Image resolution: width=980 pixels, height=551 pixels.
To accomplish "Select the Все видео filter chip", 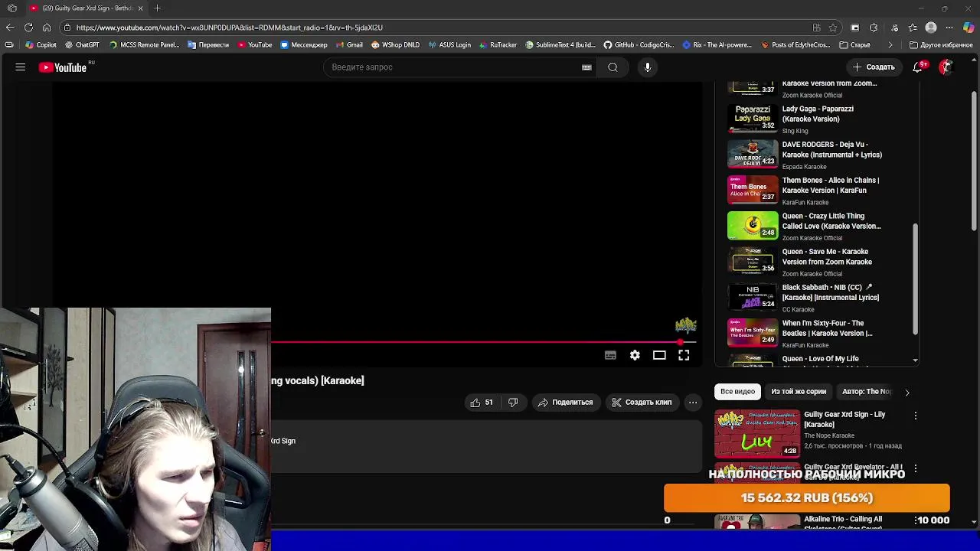I will pyautogui.click(x=737, y=392).
